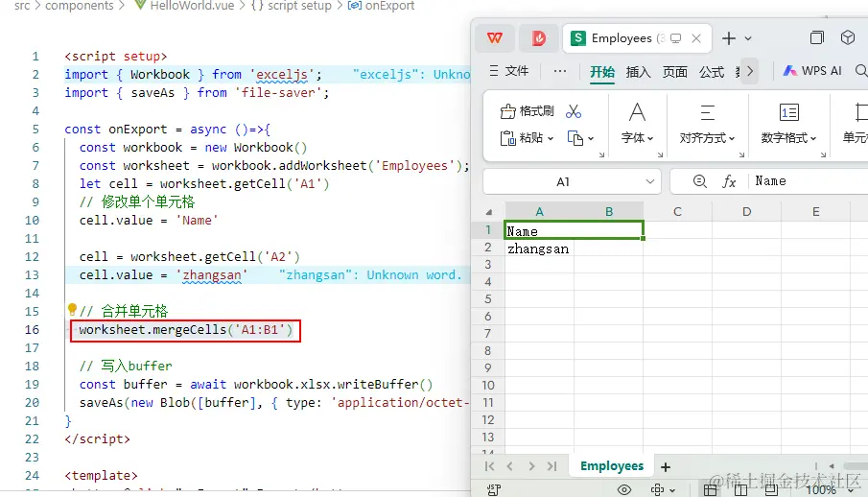This screenshot has height=497, width=868.
Task: Add a new document tab with plus
Action: pyautogui.click(x=729, y=38)
